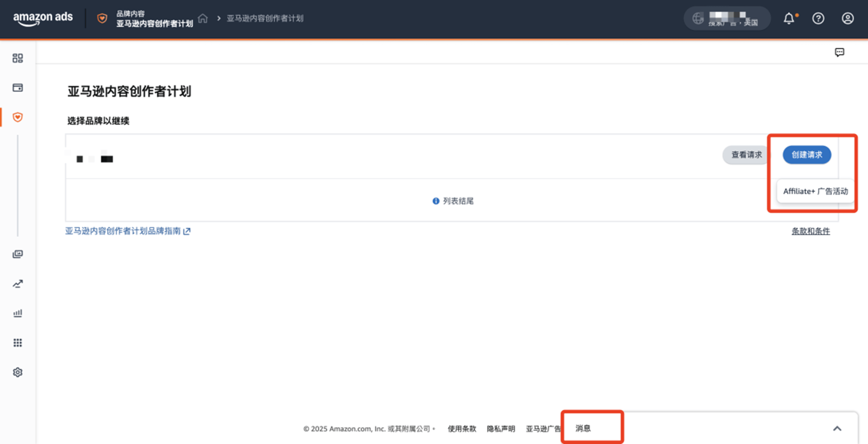Open the settings gear icon in sidebar
Screen dimensions: 868x444
tap(17, 372)
